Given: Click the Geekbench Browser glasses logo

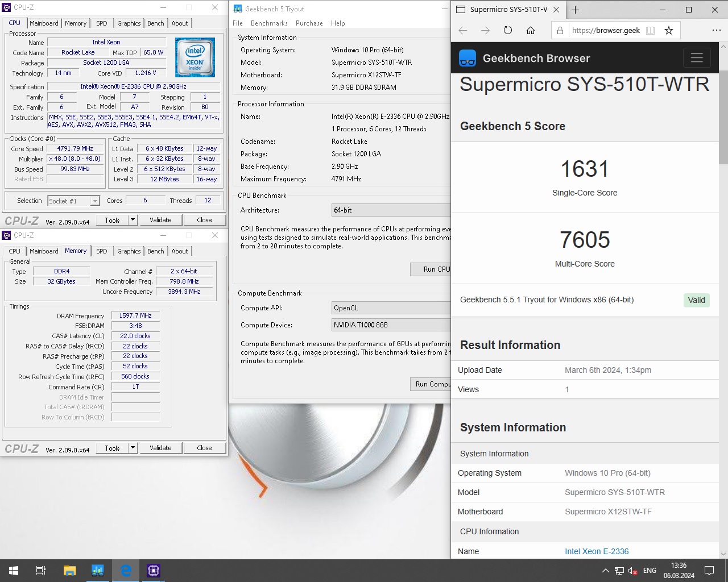Looking at the screenshot, I should coord(468,58).
